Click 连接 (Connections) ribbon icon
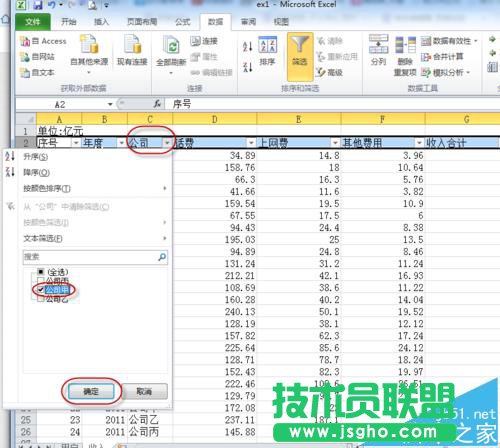 (196, 41)
